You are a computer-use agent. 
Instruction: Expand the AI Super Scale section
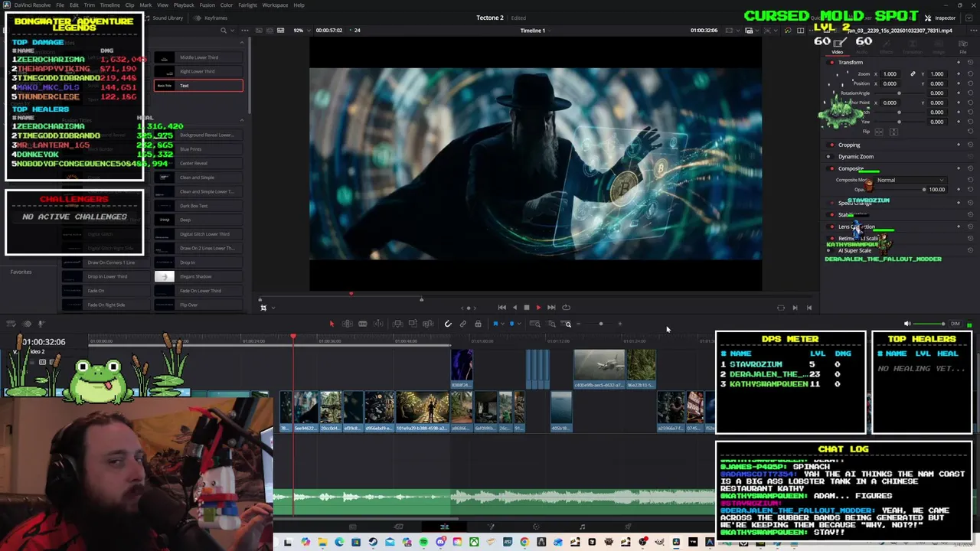(x=854, y=250)
